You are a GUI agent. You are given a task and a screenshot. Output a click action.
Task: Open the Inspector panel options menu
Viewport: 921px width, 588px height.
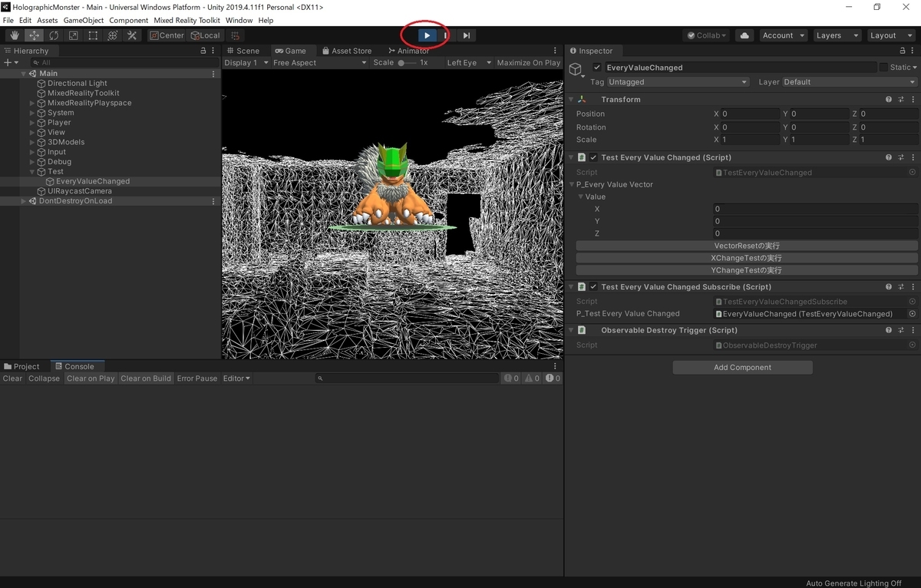[x=913, y=51]
